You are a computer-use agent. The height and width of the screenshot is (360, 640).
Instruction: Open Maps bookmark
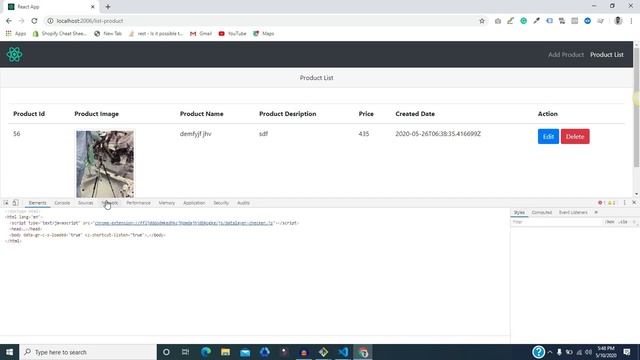coord(264,33)
